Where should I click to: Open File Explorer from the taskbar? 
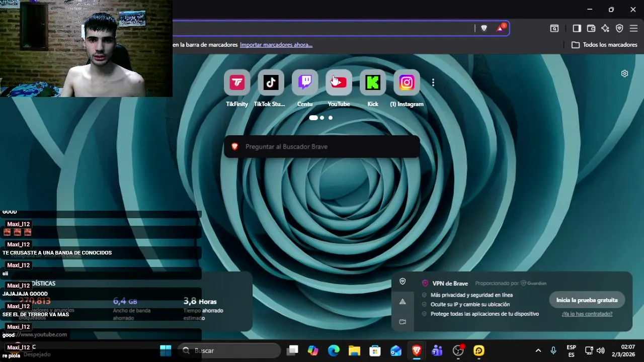coord(355,350)
